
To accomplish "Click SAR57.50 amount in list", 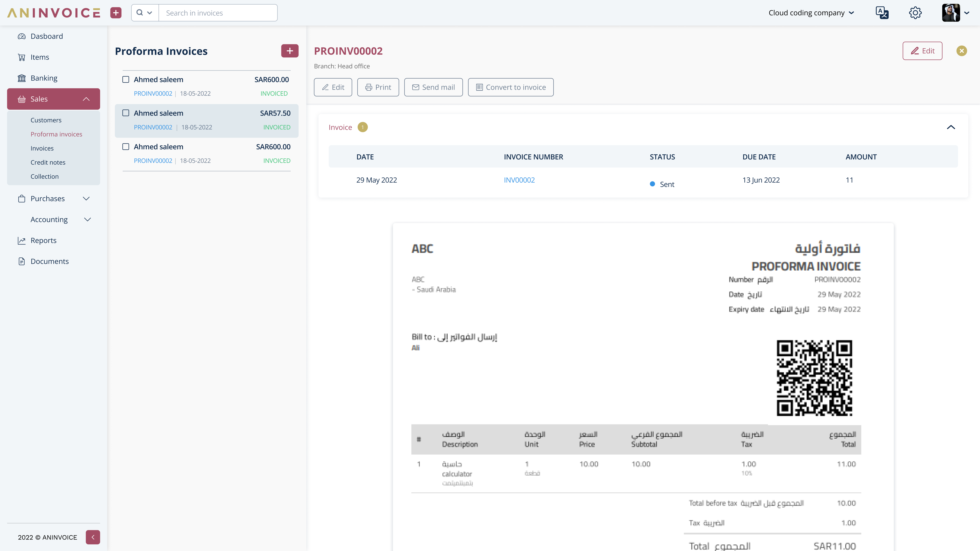I will [x=275, y=113].
